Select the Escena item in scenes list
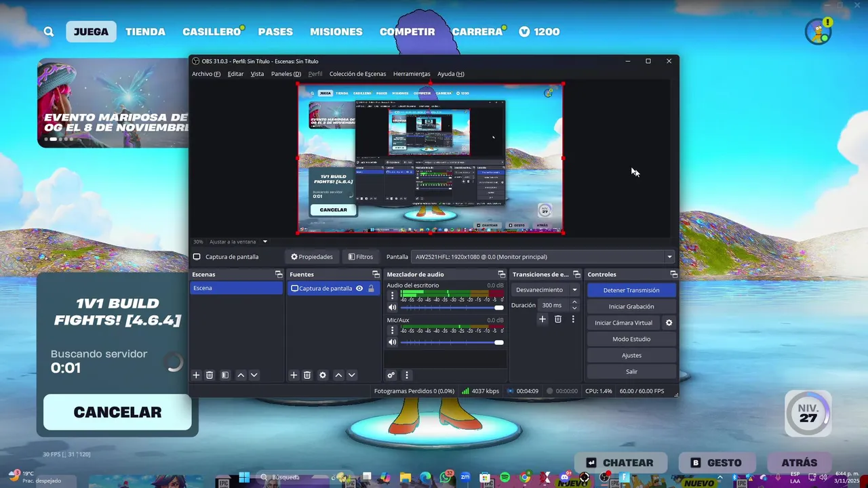Screen dimensions: 868x488 (x=236, y=288)
